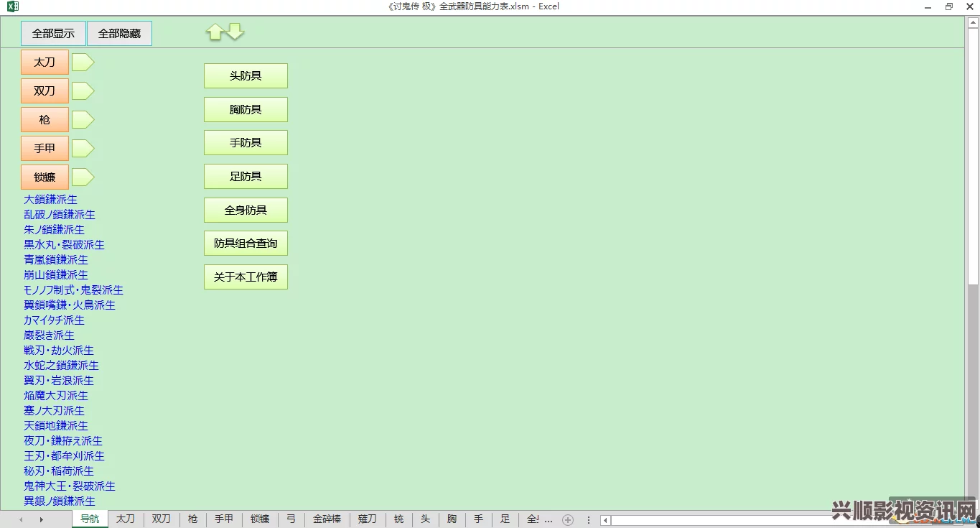
Task: Follow the 焔魔大刃派生 link
Action: coord(56,396)
